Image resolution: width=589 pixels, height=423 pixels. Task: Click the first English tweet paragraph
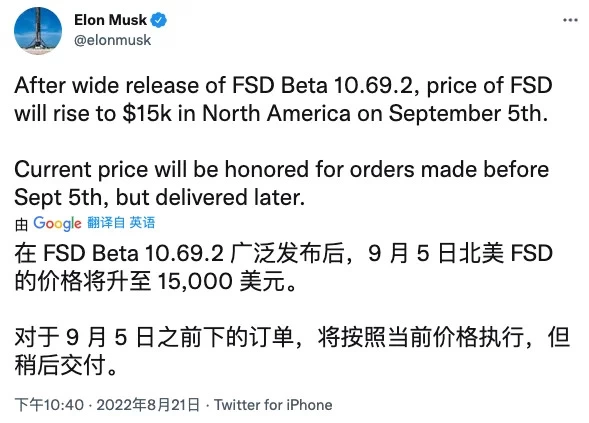point(284,99)
